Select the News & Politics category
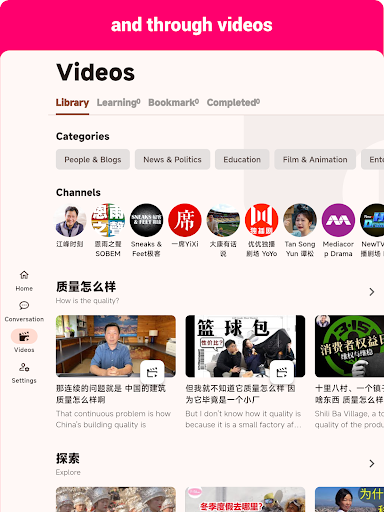The width and height of the screenshot is (384, 512). point(172,159)
